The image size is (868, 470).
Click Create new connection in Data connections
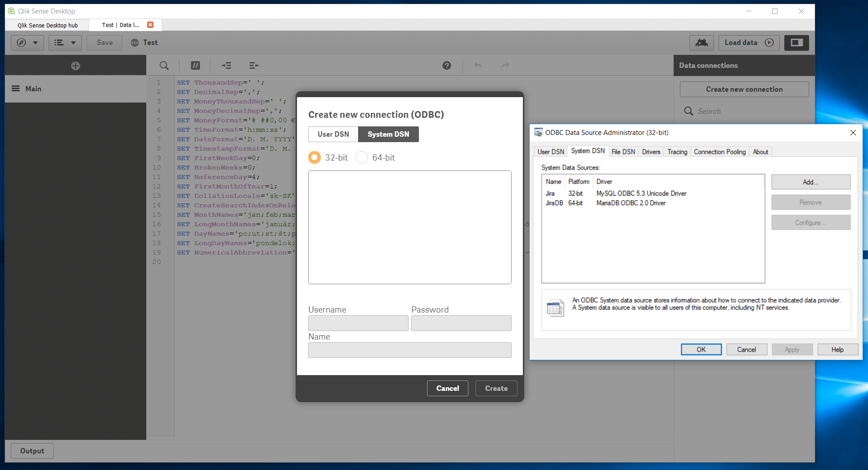tap(744, 89)
